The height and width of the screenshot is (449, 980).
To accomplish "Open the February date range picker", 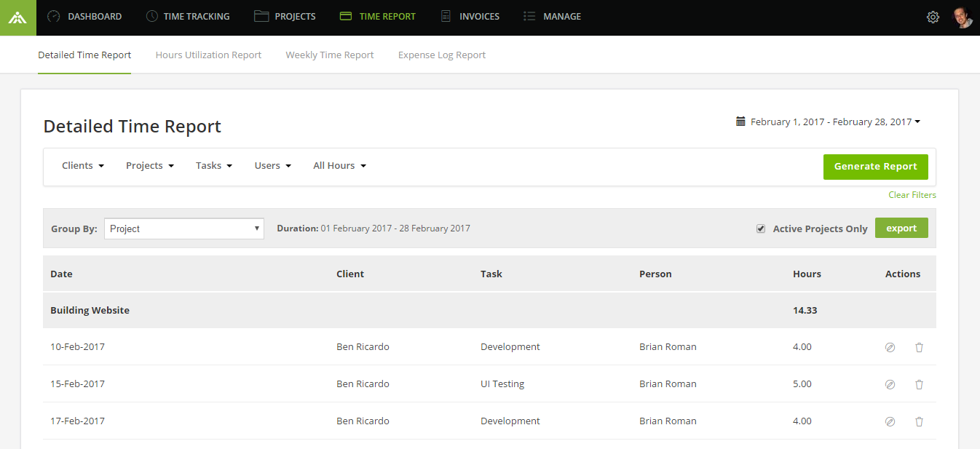I will tap(829, 122).
